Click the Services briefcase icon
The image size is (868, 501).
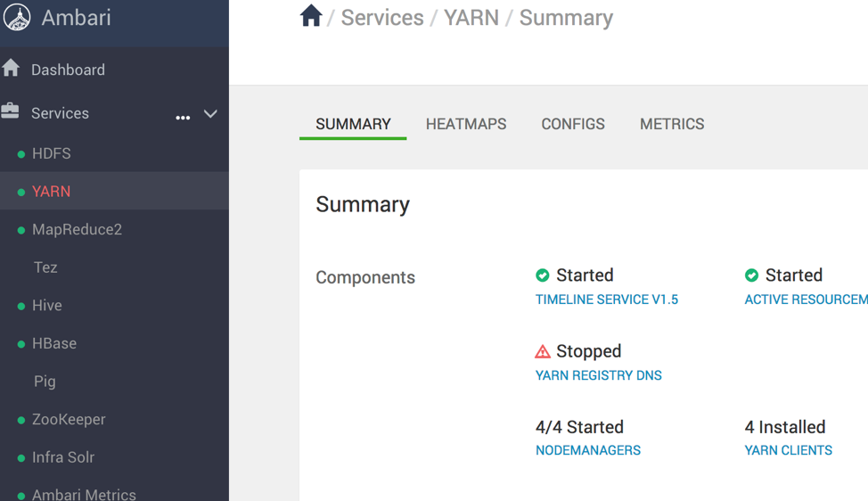[10, 111]
